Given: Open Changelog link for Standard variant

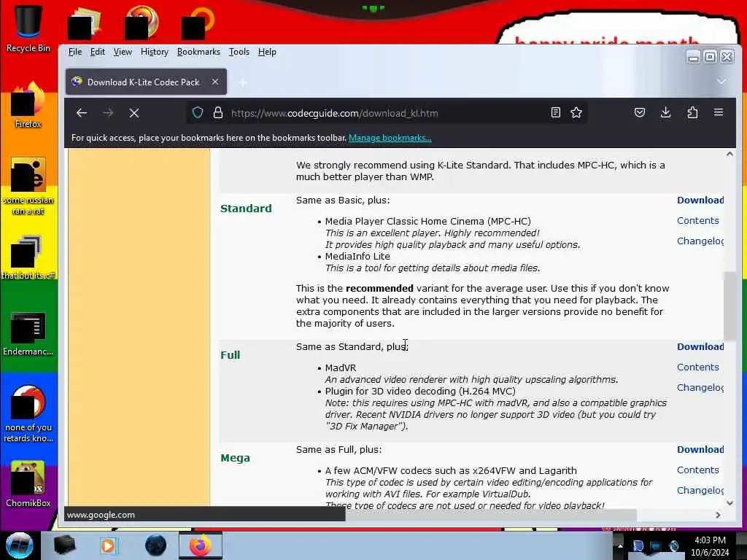Looking at the screenshot, I should click(x=700, y=241).
